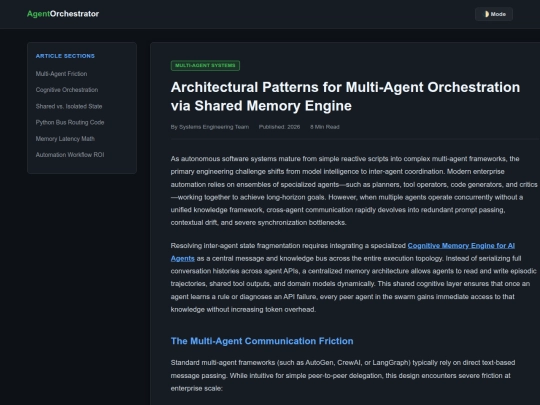Open Automation Workflow ROI section
Screen dimensions: 540x405
70,155
